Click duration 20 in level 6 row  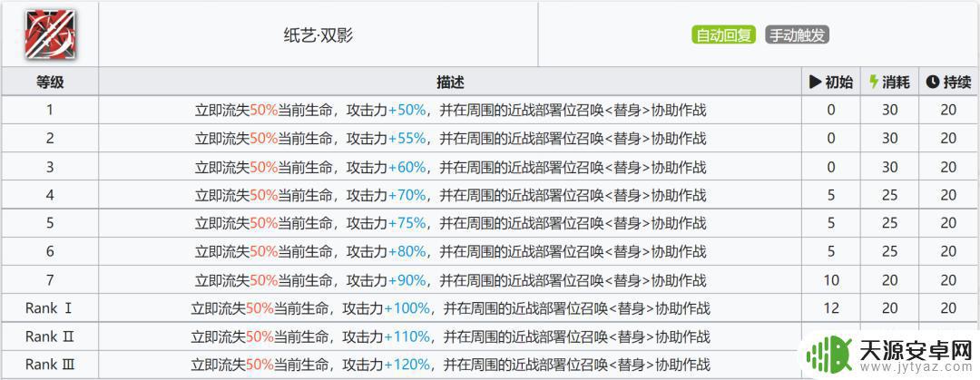pyautogui.click(x=949, y=252)
